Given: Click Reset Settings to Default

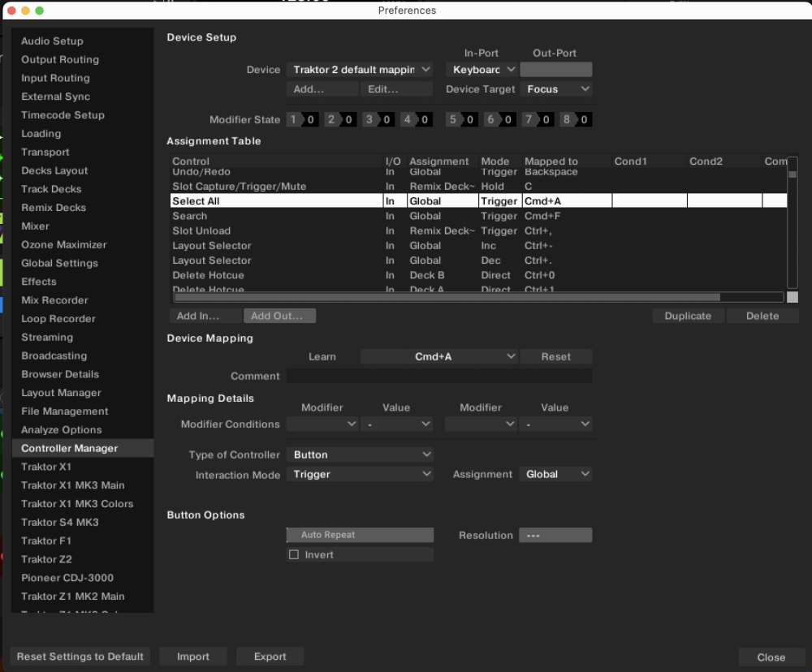Looking at the screenshot, I should (80, 657).
